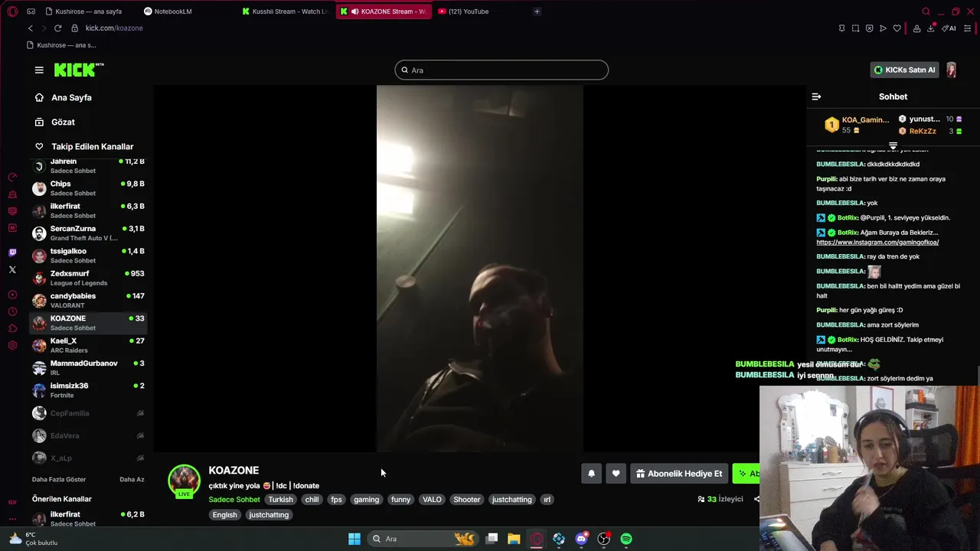Viewport: 980px width, 551px height.
Task: Open browser downloads icon
Action: (x=931, y=28)
